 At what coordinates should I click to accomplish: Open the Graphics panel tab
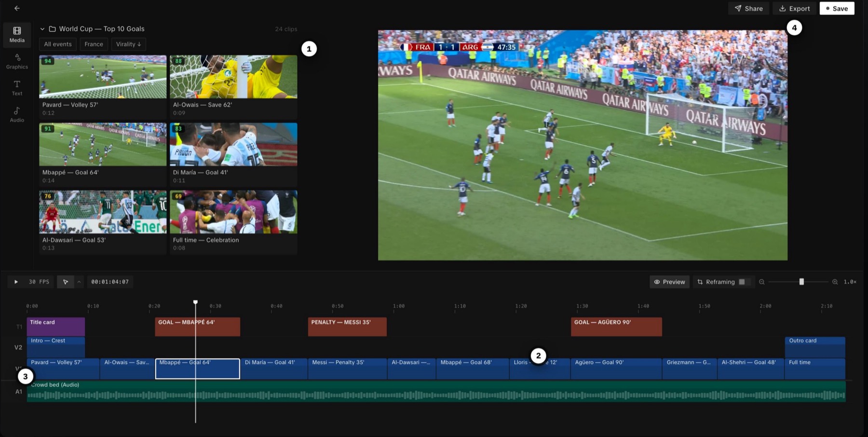17,61
